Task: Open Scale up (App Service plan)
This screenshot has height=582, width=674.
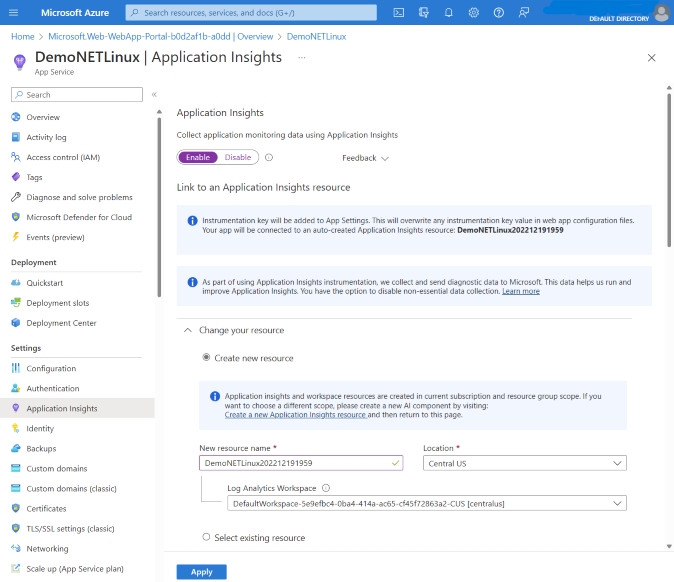Action: coord(77,569)
